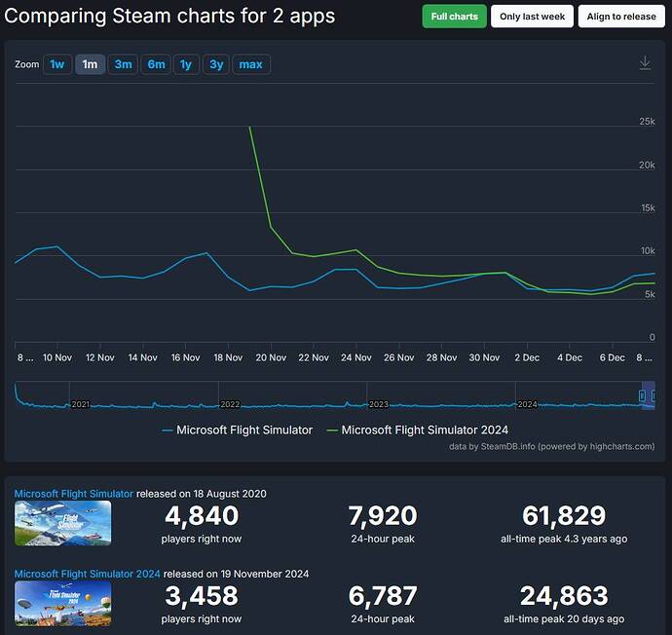Grab the right navigator range handle
This screenshot has height=635, width=672.
click(x=653, y=396)
